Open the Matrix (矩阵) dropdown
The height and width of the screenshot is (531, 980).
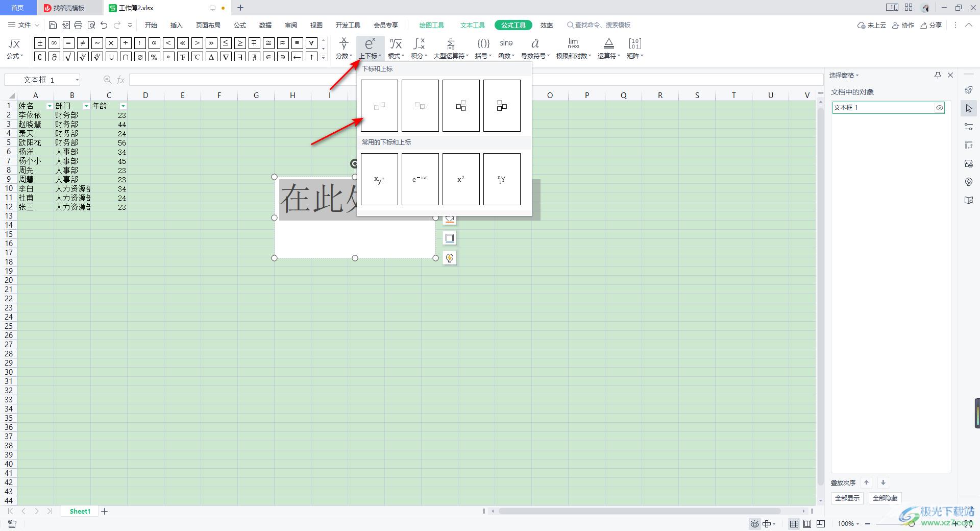635,49
